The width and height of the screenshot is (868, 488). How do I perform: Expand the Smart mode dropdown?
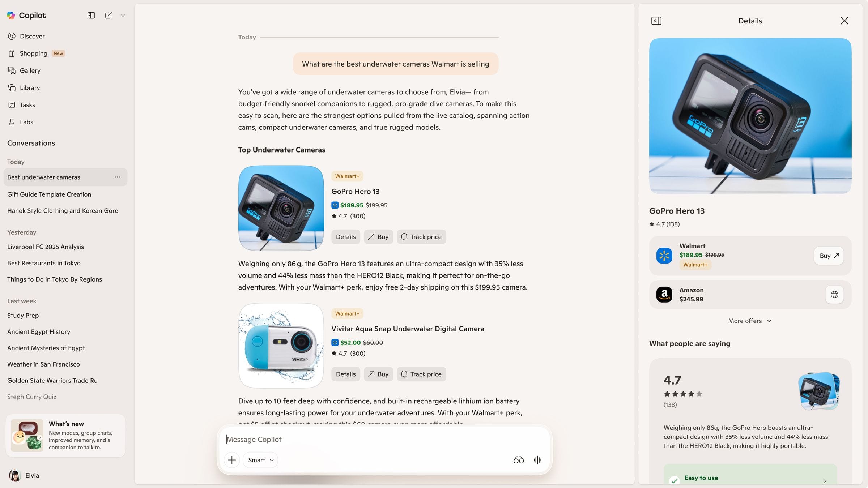(260, 460)
